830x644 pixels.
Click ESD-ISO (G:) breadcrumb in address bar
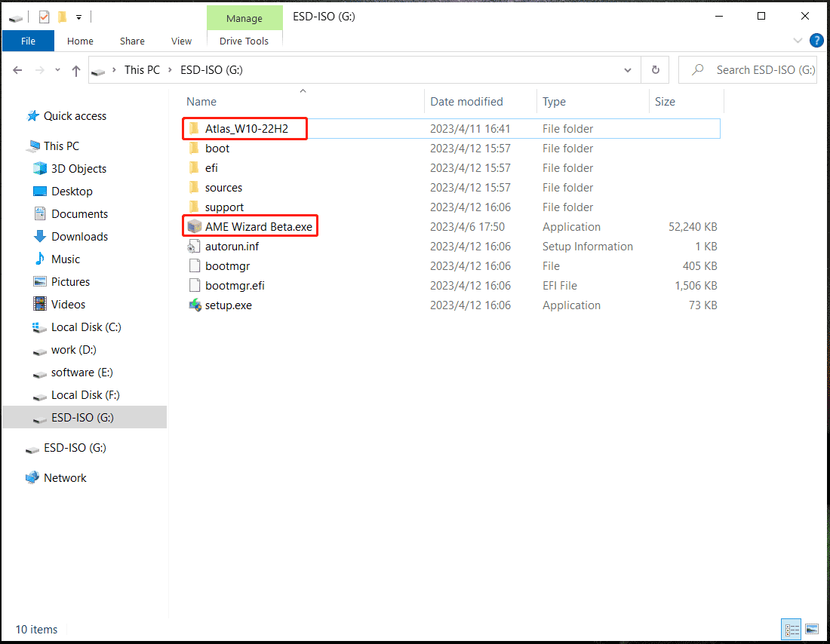point(211,70)
